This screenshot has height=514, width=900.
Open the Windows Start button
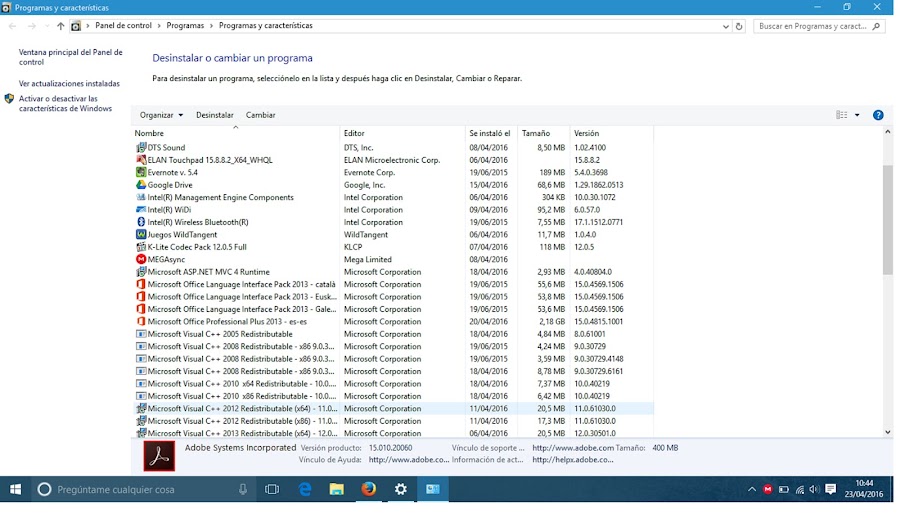coord(15,489)
